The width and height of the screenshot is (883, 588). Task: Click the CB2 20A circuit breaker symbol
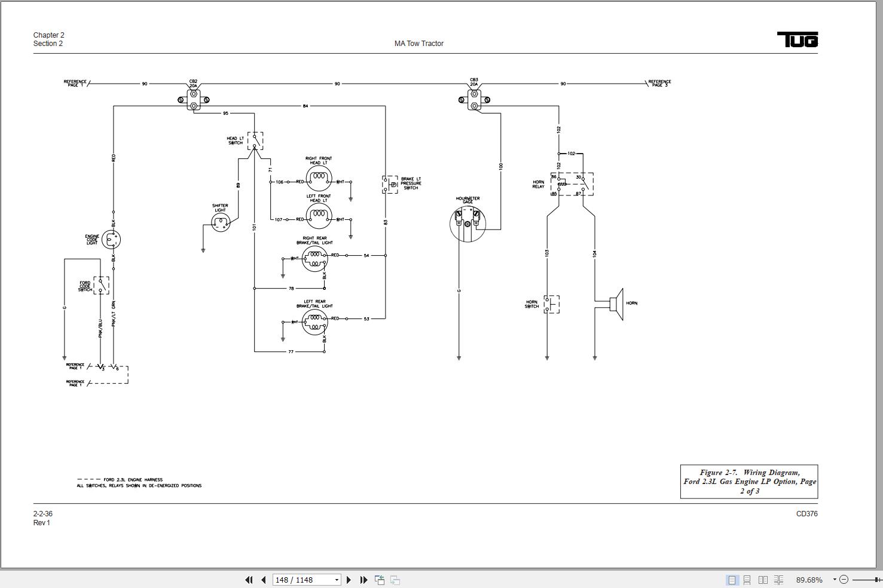194,99
